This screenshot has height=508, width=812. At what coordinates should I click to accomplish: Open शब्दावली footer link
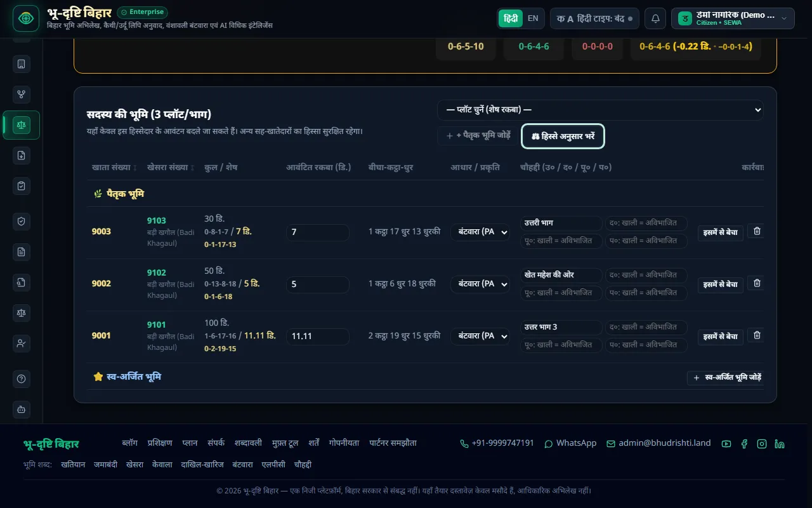pyautogui.click(x=248, y=443)
